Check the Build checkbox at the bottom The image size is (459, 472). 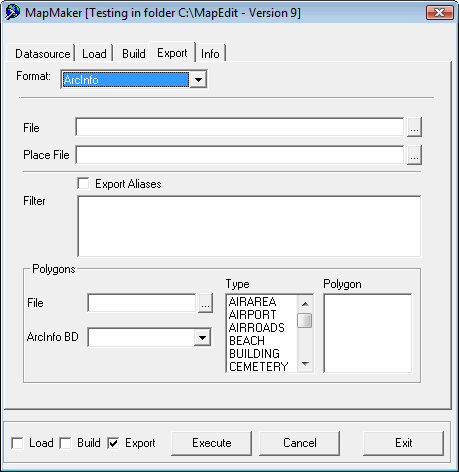click(65, 443)
